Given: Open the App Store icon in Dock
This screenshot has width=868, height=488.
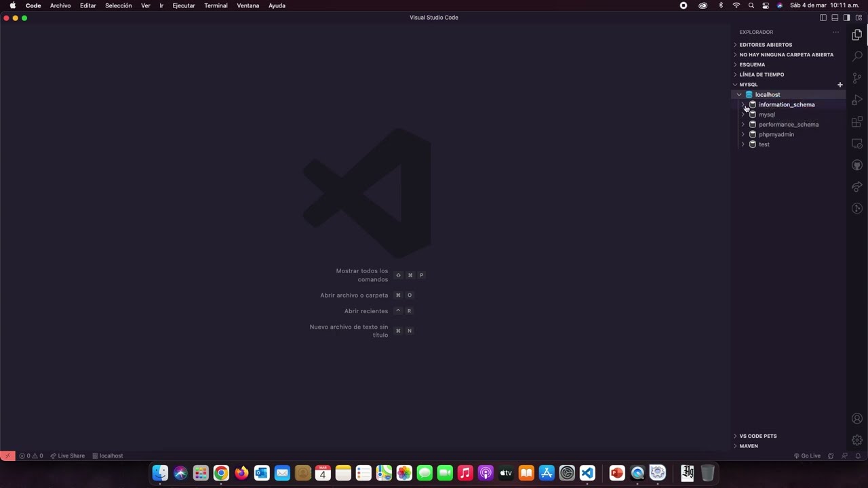Looking at the screenshot, I should 547,473.
